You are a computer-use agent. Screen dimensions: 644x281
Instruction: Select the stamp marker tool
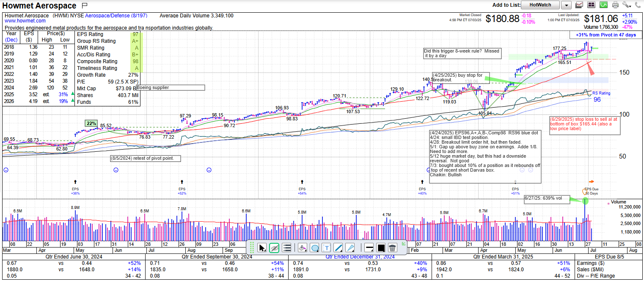pos(302,248)
